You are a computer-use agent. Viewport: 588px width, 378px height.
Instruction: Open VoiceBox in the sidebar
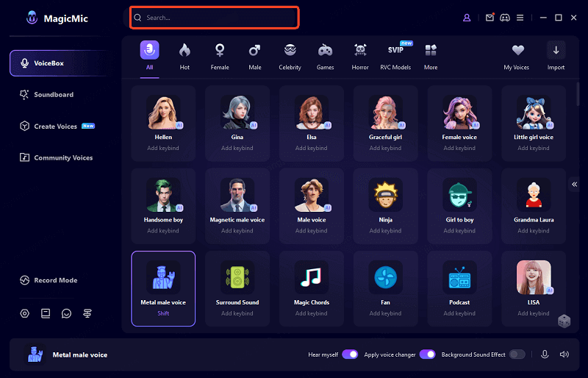point(60,63)
